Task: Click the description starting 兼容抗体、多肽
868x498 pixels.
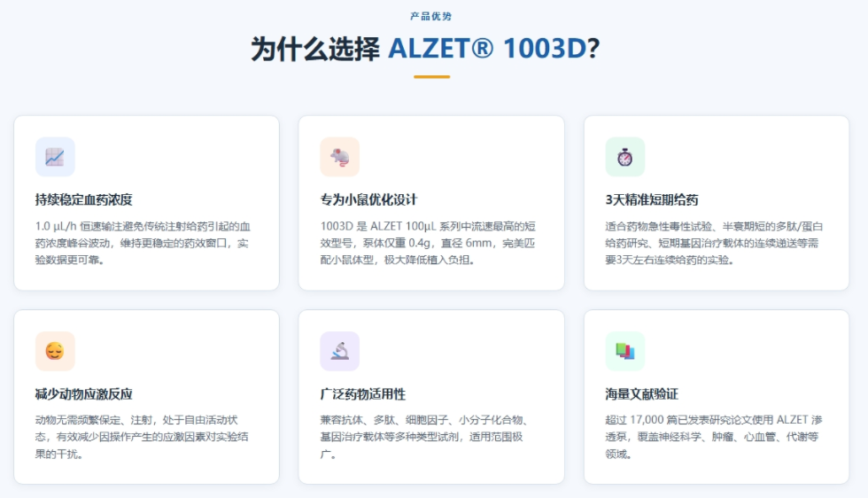Action: 424,437
